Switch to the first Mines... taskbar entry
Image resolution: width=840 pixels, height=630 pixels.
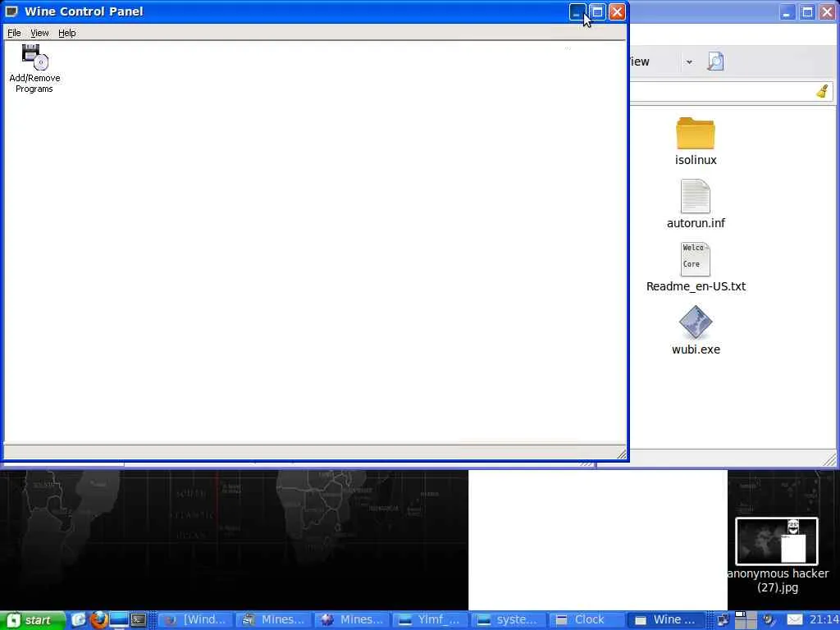coord(274,620)
